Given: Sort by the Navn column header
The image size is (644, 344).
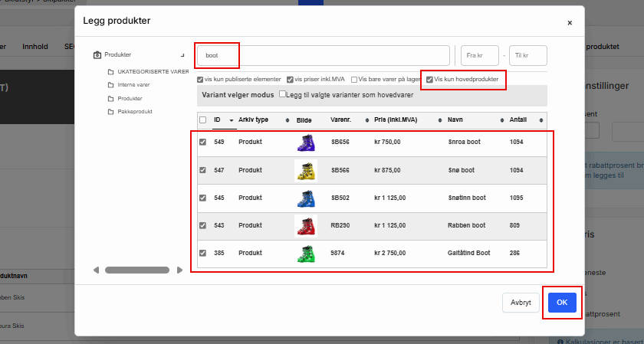Looking at the screenshot, I should 456,120.
